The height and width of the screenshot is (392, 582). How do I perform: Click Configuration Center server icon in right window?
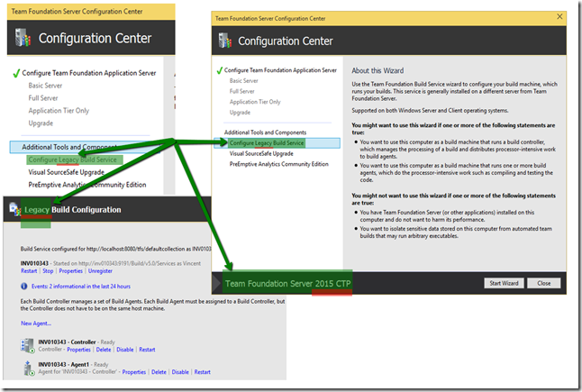224,41
